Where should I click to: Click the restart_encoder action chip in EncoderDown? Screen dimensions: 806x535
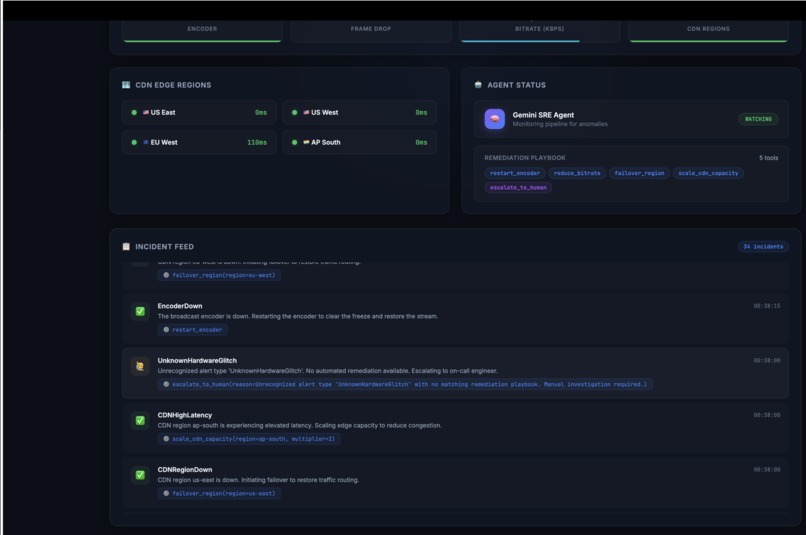(193, 330)
